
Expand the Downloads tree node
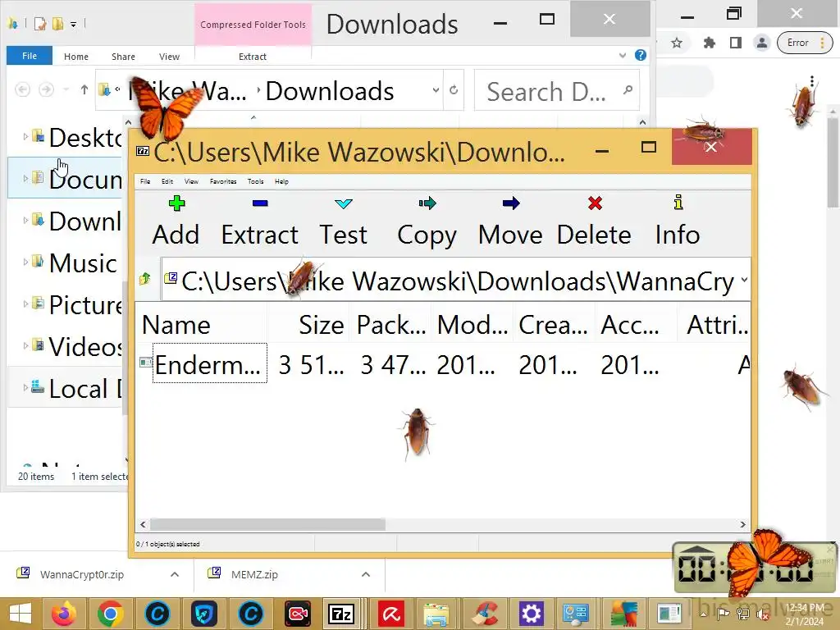25,220
